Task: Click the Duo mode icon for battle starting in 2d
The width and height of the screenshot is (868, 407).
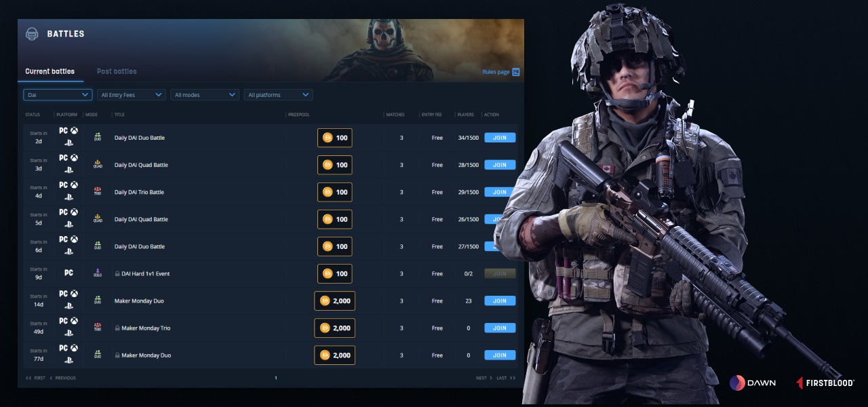Action: 98,138
